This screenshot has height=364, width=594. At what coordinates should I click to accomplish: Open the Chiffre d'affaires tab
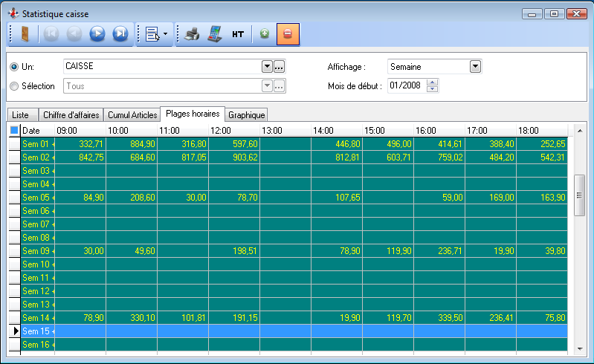(x=68, y=115)
